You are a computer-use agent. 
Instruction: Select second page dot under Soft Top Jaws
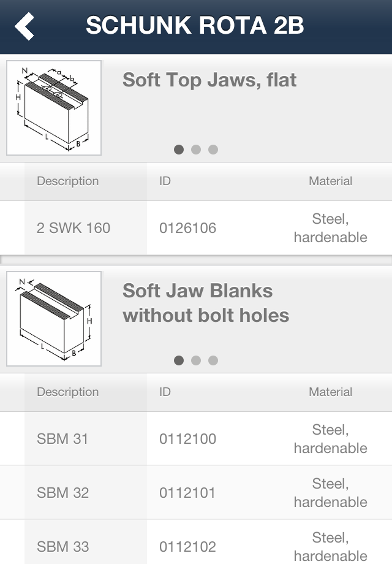pos(196,149)
